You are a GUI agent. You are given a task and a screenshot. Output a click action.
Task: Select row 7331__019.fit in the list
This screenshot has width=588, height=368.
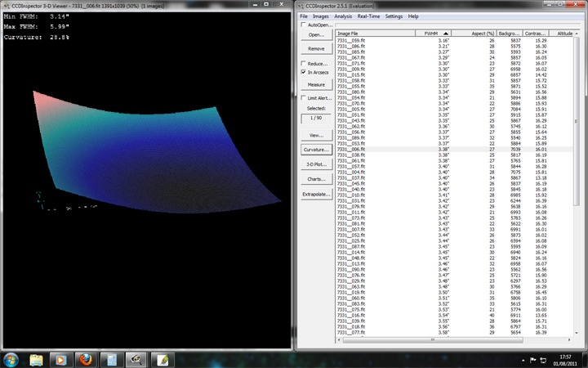coord(454,292)
